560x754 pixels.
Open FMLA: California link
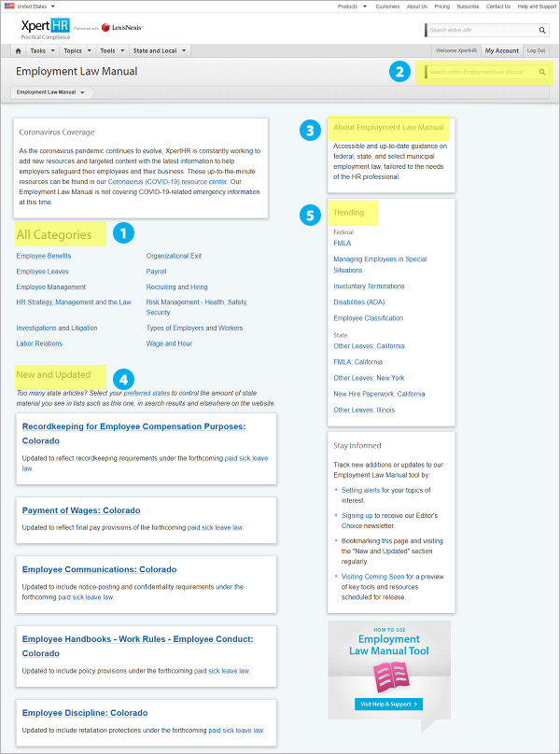coord(358,362)
